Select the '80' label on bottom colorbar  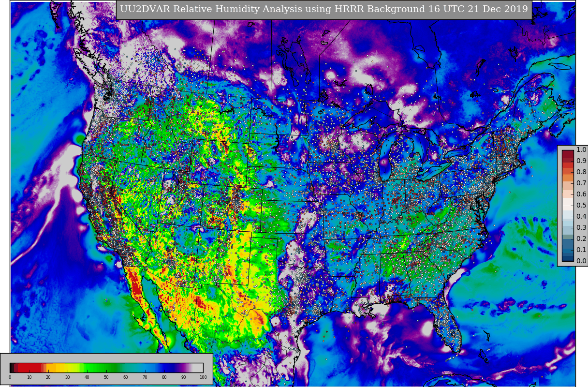pos(164,377)
